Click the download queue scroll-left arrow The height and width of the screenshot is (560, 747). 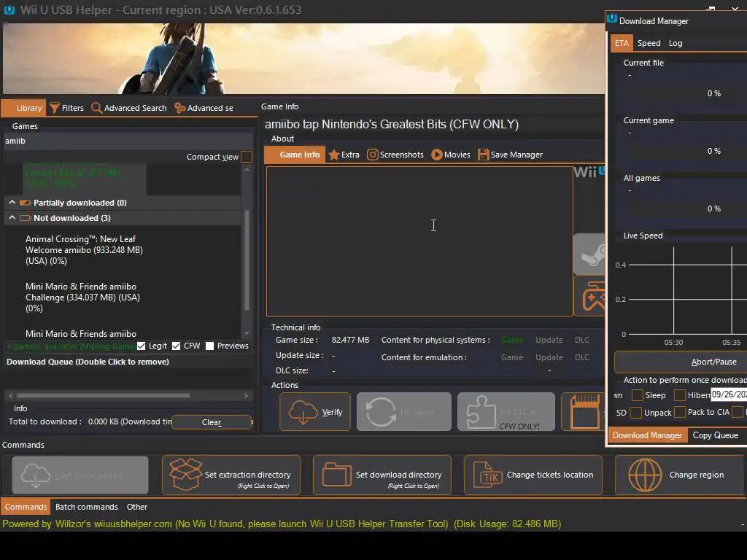coord(10,395)
